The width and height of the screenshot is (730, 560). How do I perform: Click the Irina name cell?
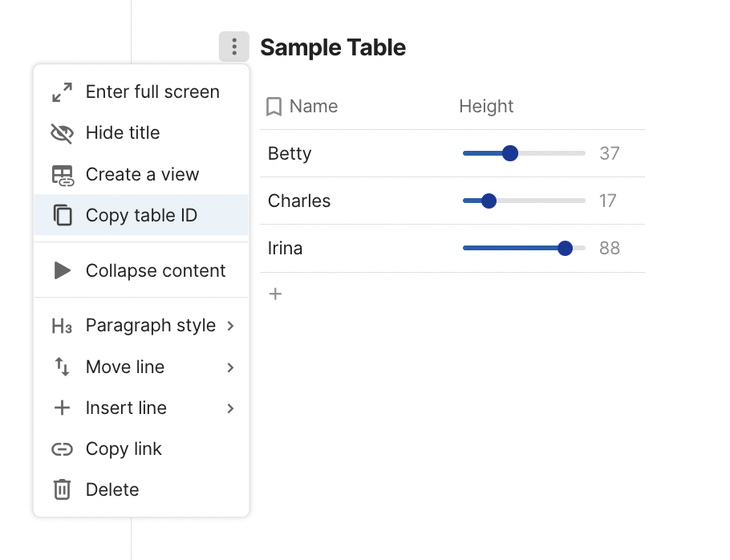click(x=286, y=249)
